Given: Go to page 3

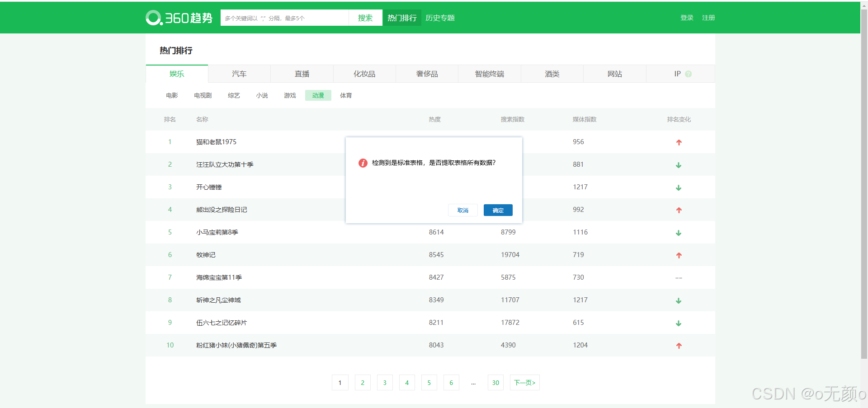Looking at the screenshot, I should 385,383.
